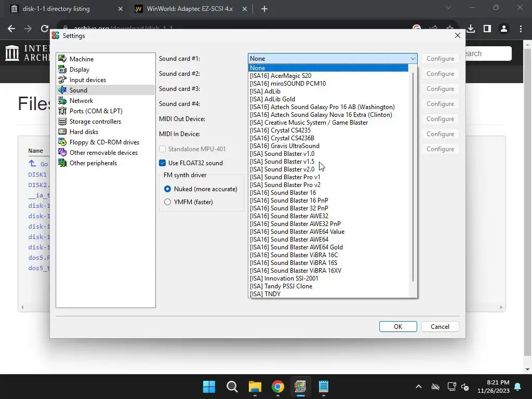Choose [ISA] AdLib sound card option
532x399 pixels.
[328, 91]
